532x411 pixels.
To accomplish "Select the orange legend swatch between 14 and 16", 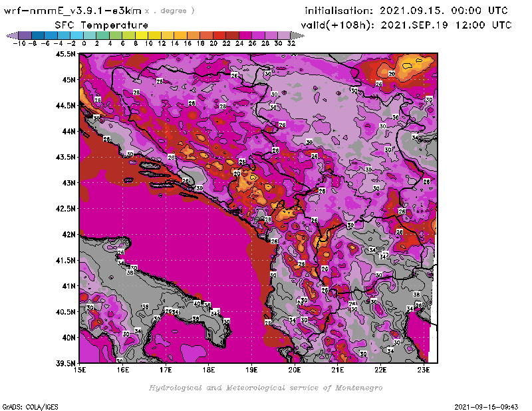I will tap(180, 35).
